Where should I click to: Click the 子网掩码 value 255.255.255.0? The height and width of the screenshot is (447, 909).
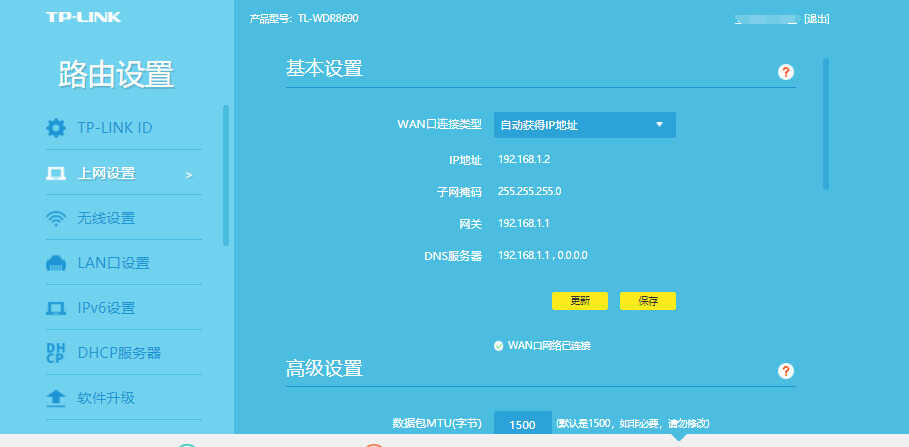pyautogui.click(x=529, y=191)
